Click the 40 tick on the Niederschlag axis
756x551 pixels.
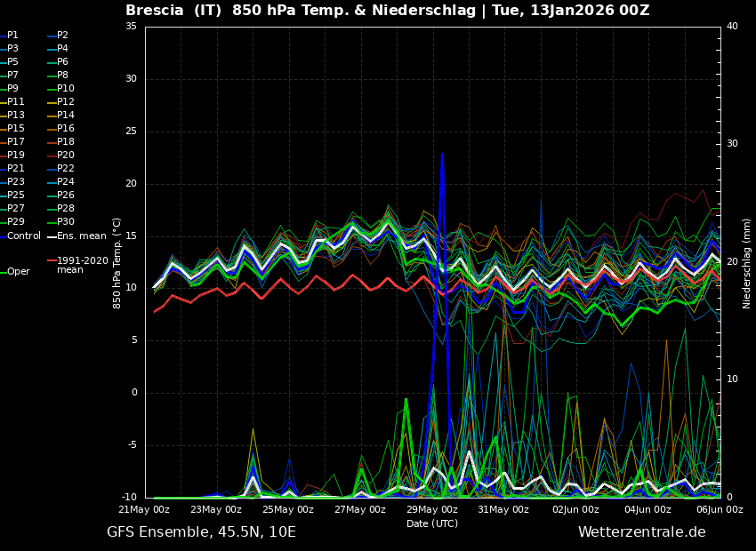pos(732,26)
